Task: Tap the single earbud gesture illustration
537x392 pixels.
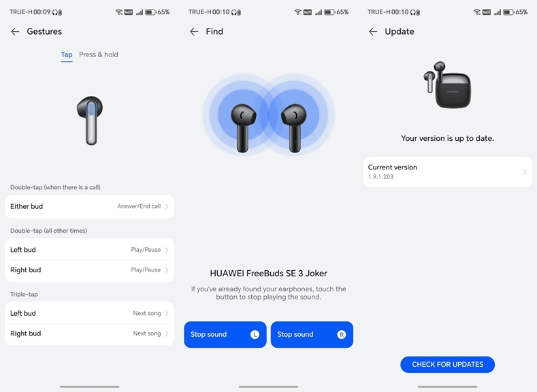Action: pos(90,120)
